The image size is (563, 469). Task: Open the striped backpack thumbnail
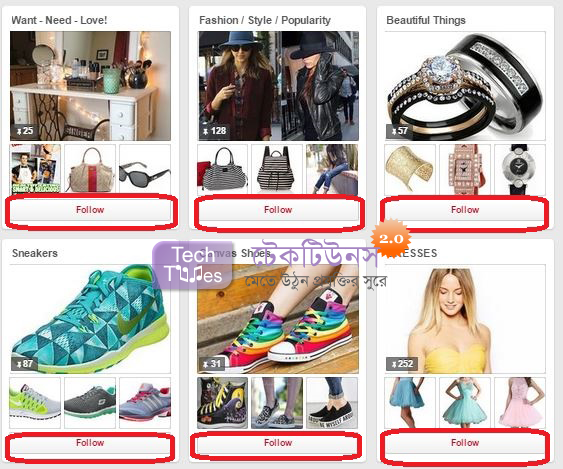tap(277, 169)
